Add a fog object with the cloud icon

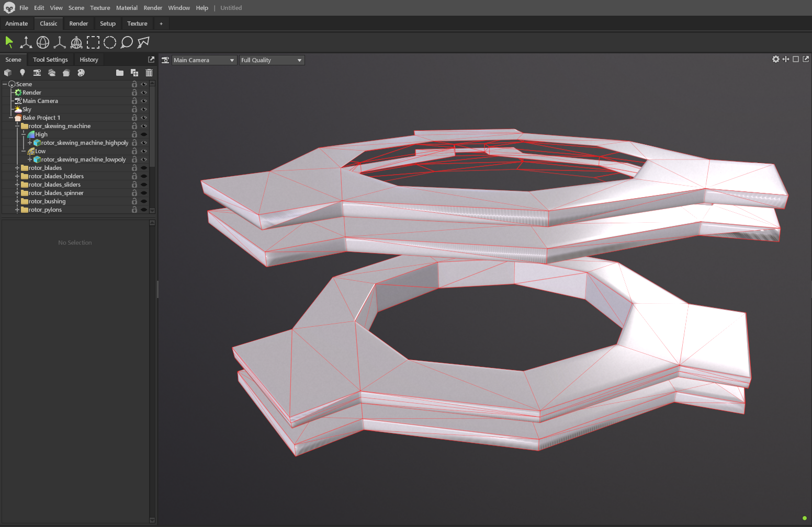click(x=52, y=73)
